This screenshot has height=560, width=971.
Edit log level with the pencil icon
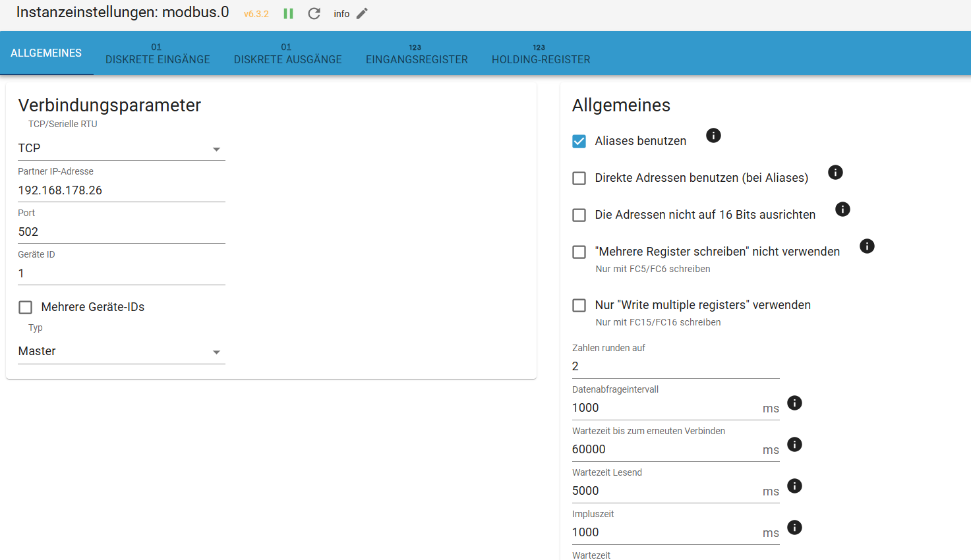pos(362,14)
